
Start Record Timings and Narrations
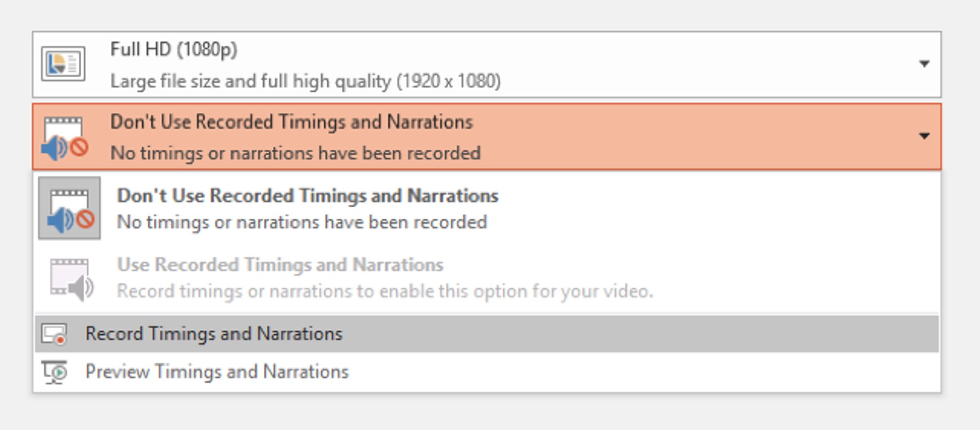click(x=214, y=334)
